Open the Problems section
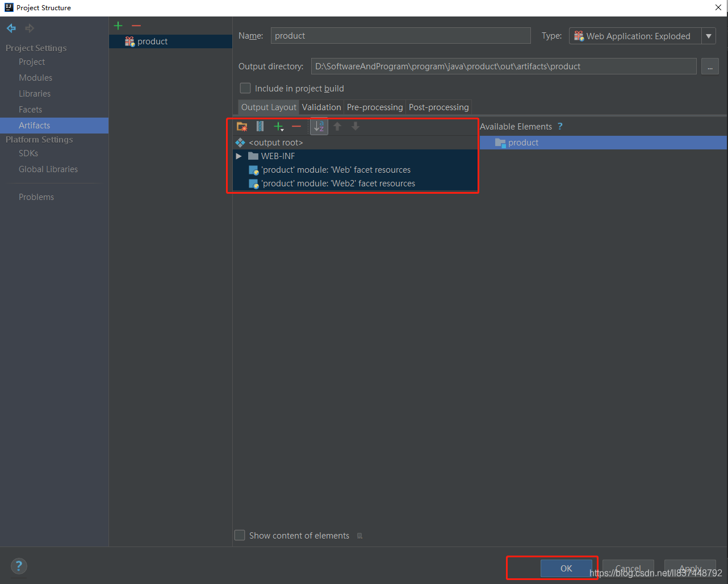The height and width of the screenshot is (584, 728). [36, 197]
